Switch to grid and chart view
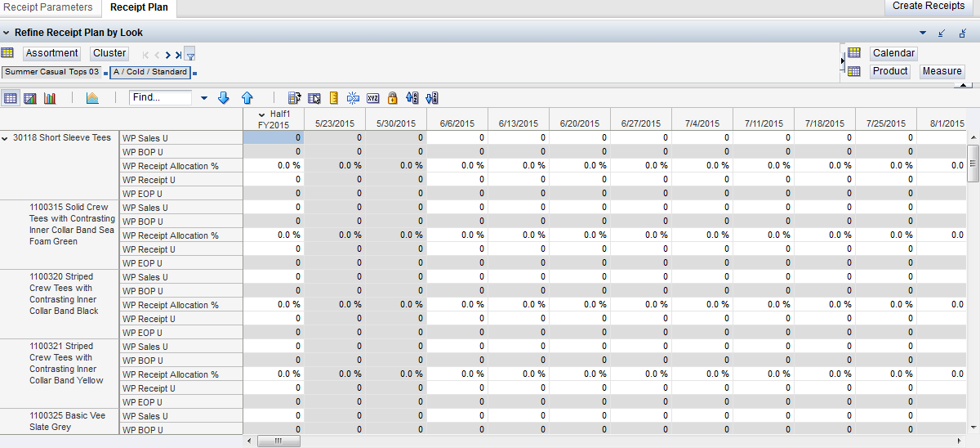980x448 pixels. coord(30,98)
